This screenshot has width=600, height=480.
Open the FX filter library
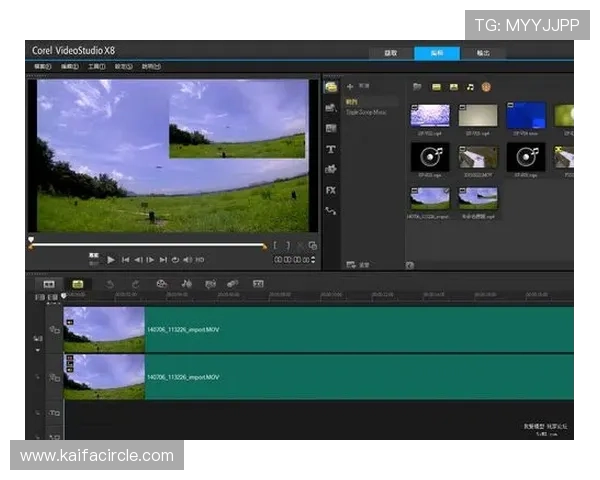tap(331, 189)
